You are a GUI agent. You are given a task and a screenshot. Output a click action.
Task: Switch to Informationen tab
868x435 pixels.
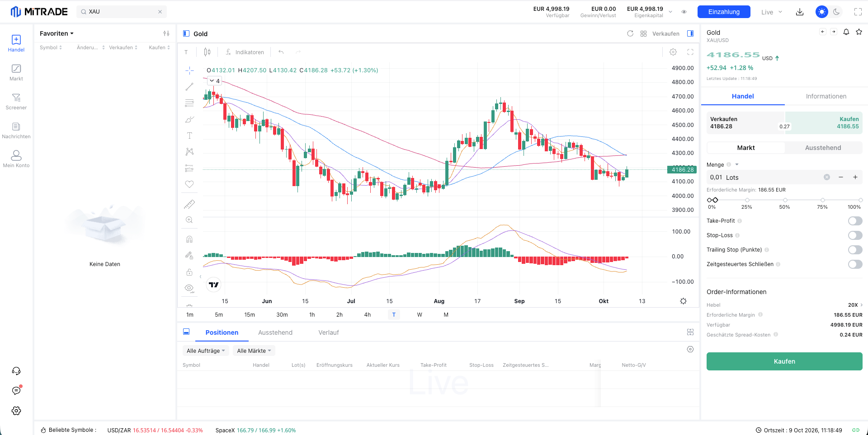point(826,96)
